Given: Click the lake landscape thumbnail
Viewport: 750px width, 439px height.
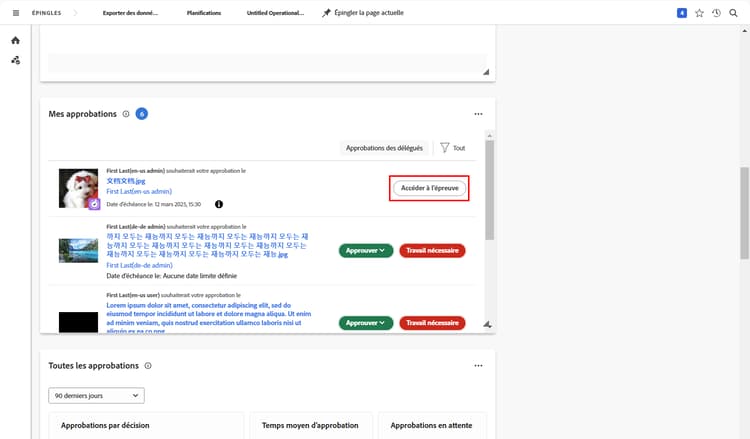Looking at the screenshot, I should tap(78, 251).
